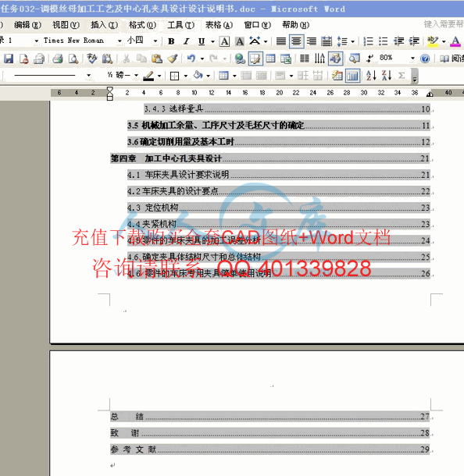The width and height of the screenshot is (464, 476).
Task: Toggle the character border A button
Action: [x=224, y=41]
